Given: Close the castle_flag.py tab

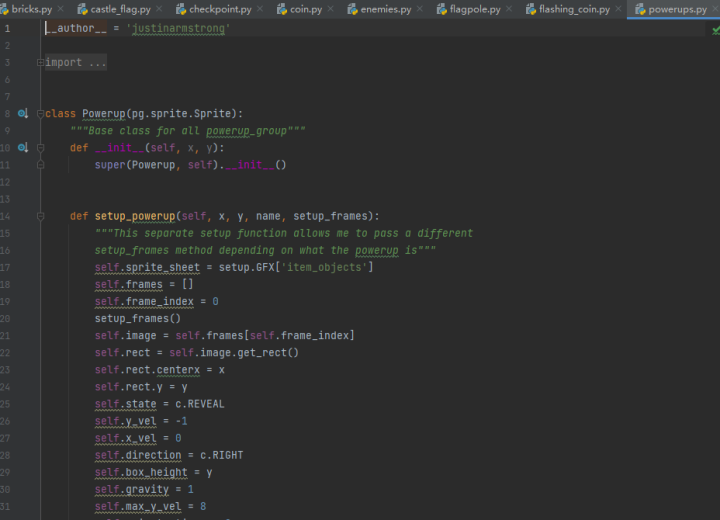Looking at the screenshot, I should coord(161,9).
